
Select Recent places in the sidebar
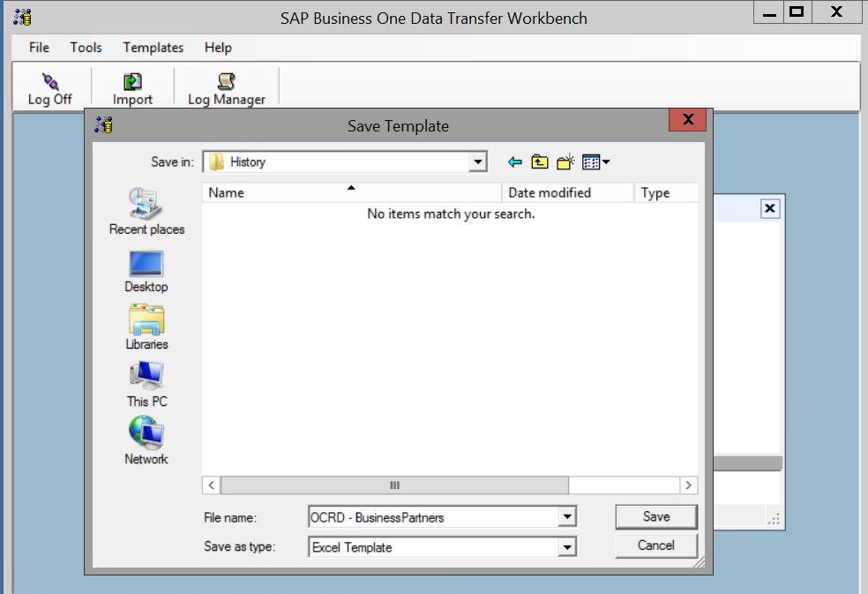[x=146, y=212]
